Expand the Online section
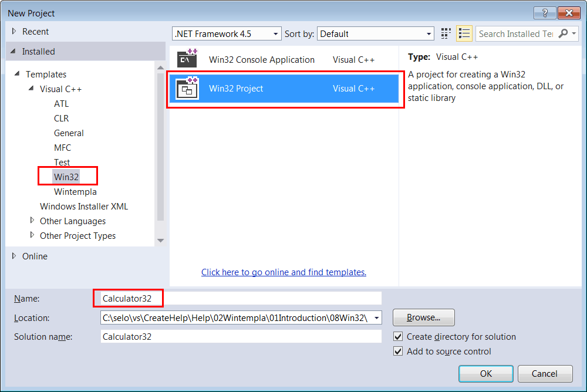The height and width of the screenshot is (392, 587). [x=14, y=256]
